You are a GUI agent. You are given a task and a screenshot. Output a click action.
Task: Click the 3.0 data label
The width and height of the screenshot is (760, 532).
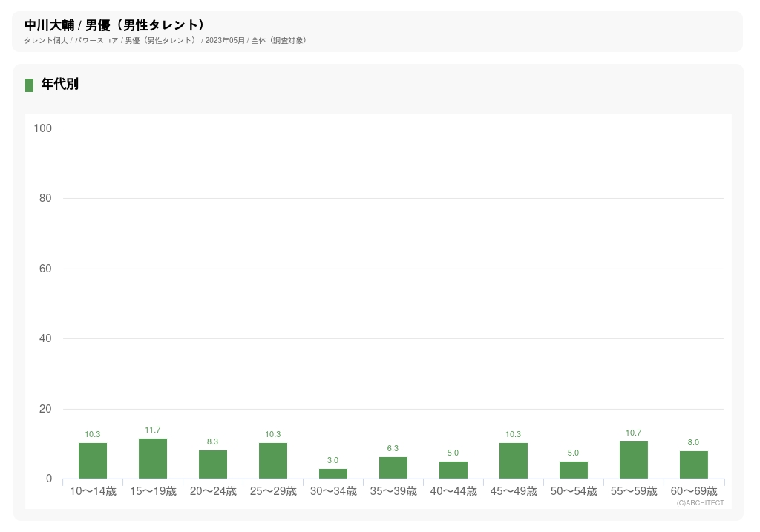pyautogui.click(x=333, y=461)
